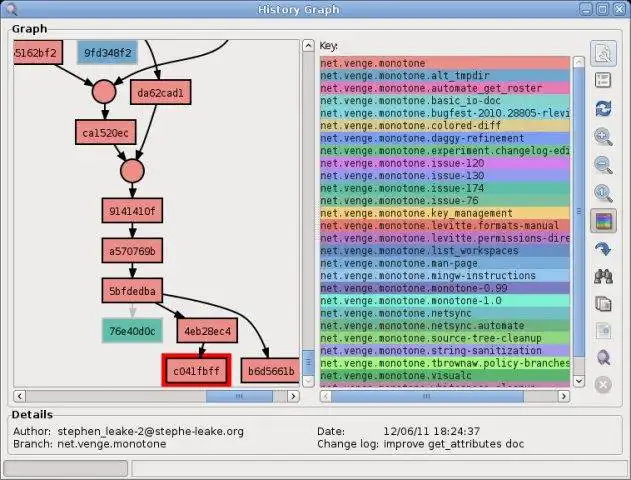Image resolution: width=631 pixels, height=480 pixels.
Task: Click graph horizontal scrollbar left arrow
Action: [20, 396]
